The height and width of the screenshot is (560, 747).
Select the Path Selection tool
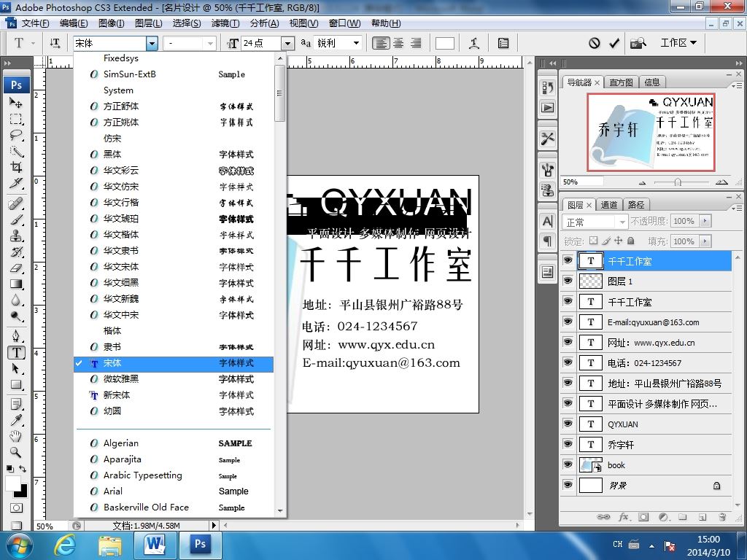click(x=16, y=368)
